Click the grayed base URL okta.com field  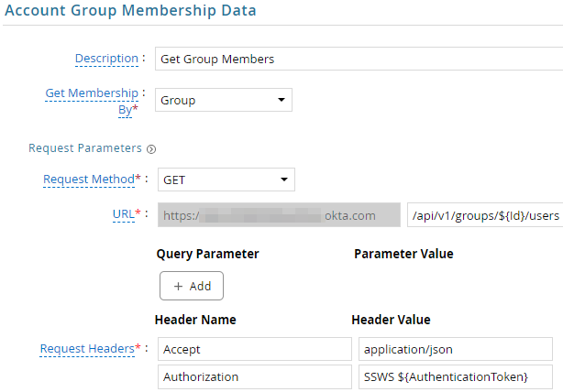point(279,215)
